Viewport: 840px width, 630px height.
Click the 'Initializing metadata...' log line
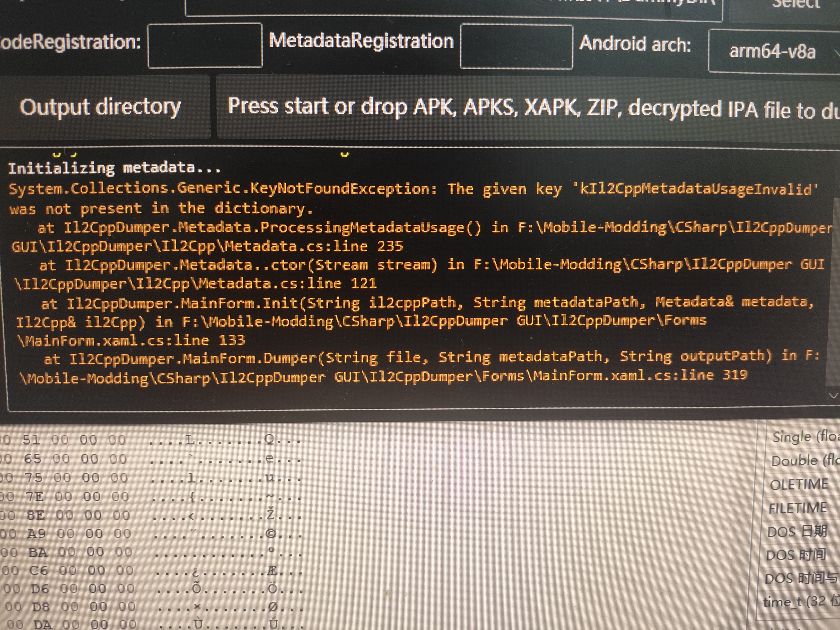click(114, 168)
